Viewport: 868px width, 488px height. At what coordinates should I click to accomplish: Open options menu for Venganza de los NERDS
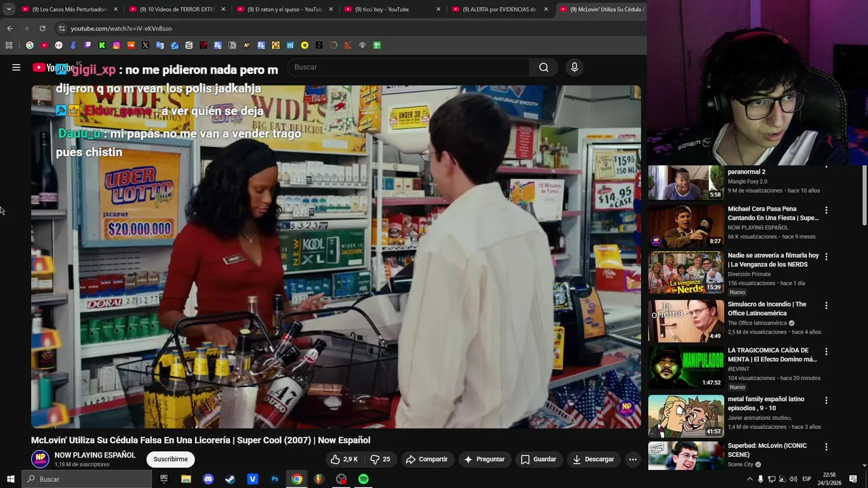pos(826,257)
